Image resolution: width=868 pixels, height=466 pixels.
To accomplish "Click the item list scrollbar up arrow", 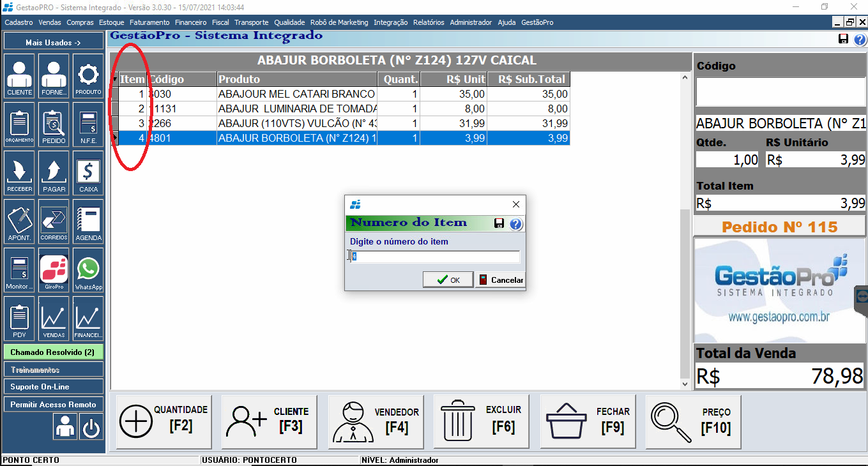I will coord(685,77).
